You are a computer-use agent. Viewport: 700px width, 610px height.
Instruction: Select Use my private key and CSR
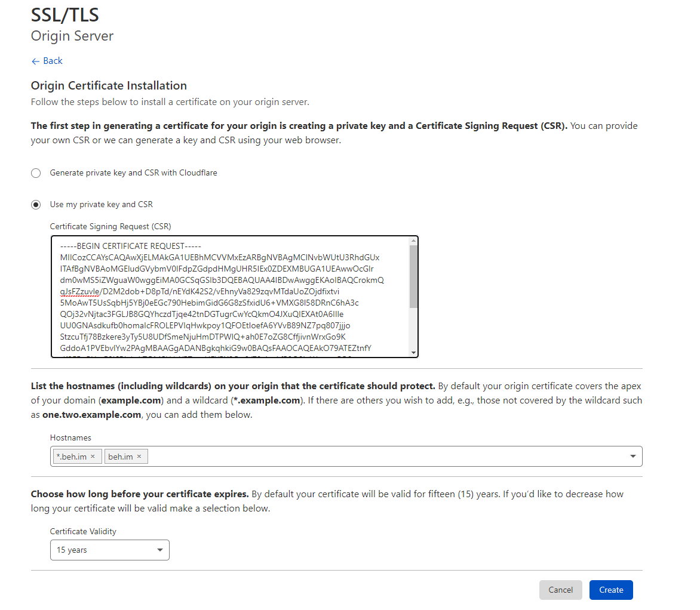36,205
